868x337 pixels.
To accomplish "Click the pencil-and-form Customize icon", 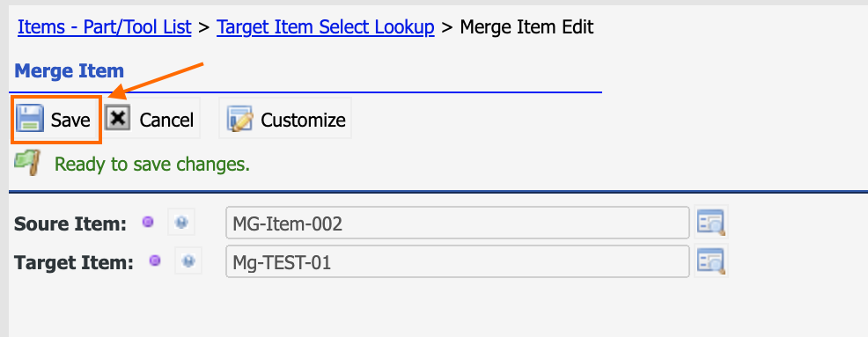I will point(240,119).
